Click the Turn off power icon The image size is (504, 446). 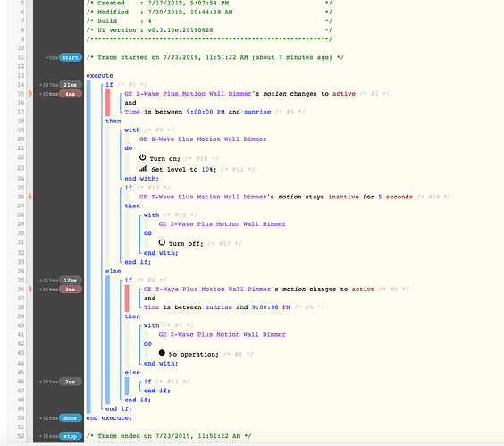pos(162,242)
